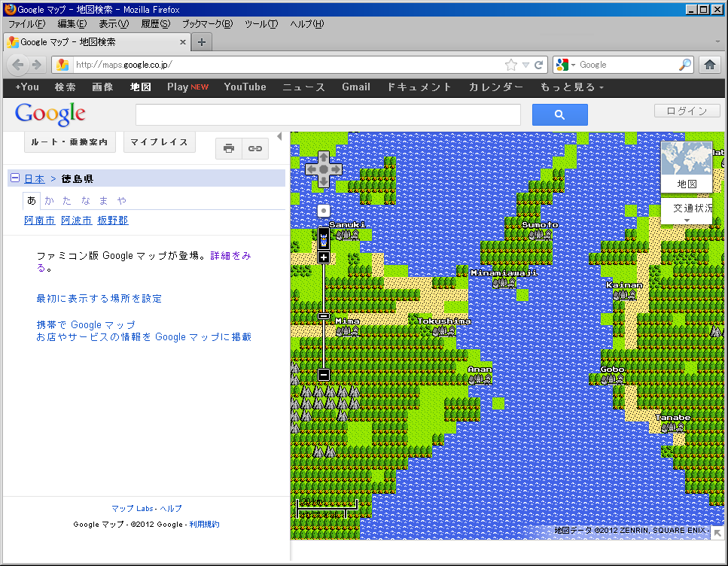Screen dimensions: 728x566
Task: Open the 阿南市 link
Action: [x=39, y=221]
